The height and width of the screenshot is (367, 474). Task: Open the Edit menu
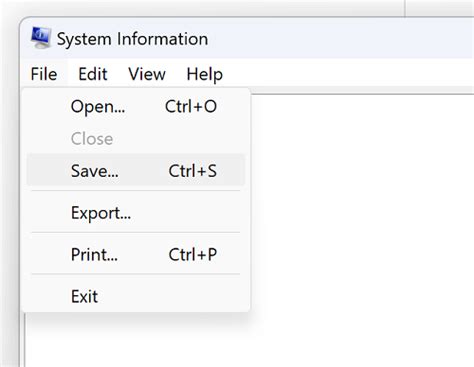[93, 74]
